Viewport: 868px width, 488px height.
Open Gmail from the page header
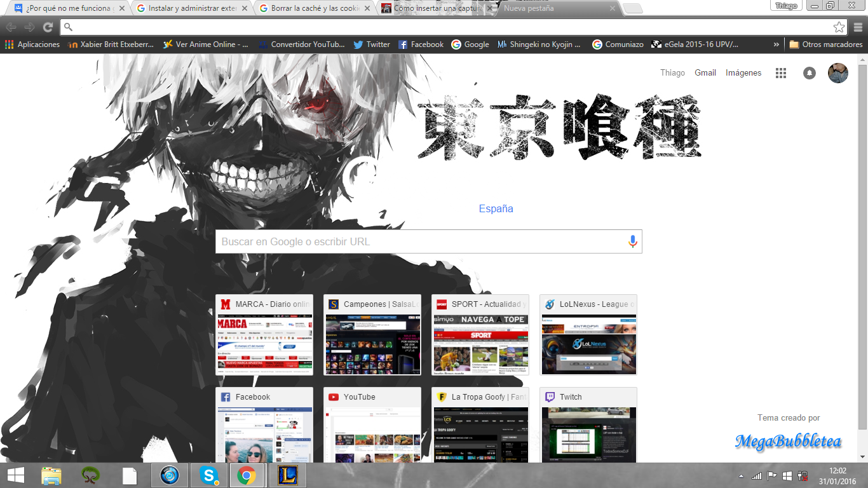705,73
